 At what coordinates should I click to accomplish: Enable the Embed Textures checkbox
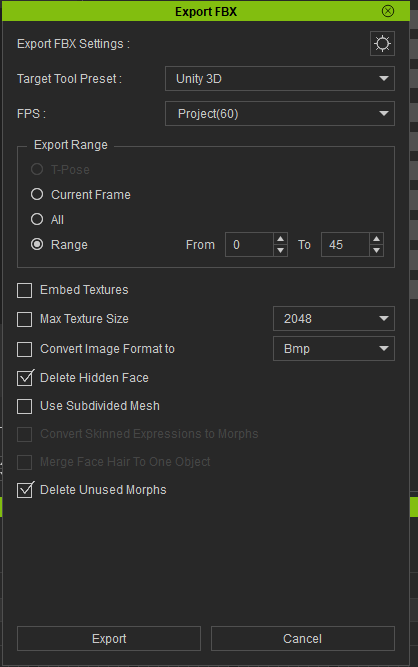tap(25, 291)
